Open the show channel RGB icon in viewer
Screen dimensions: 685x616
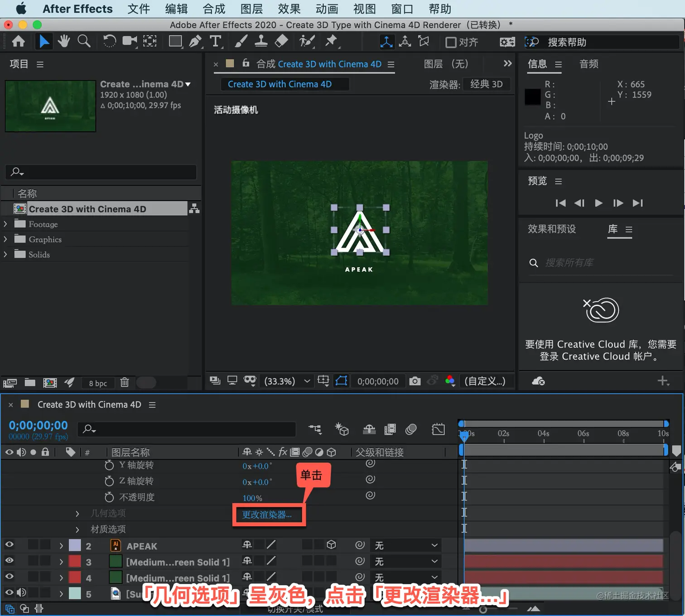(450, 381)
